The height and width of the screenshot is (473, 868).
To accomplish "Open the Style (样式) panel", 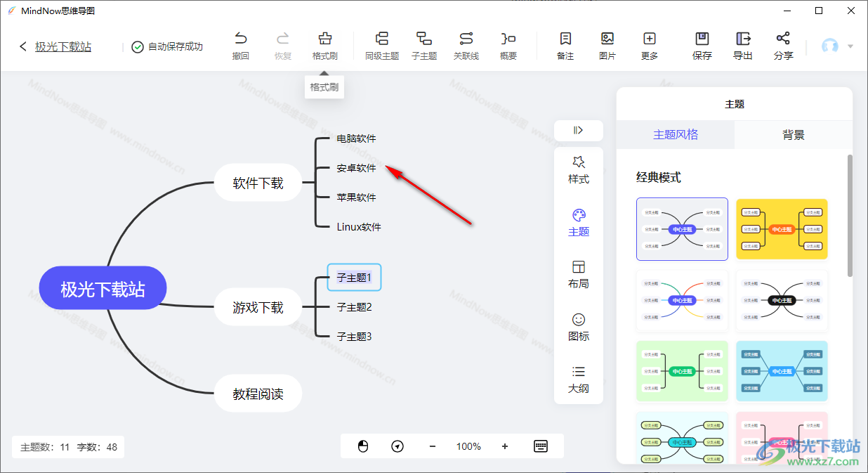I will pos(579,170).
